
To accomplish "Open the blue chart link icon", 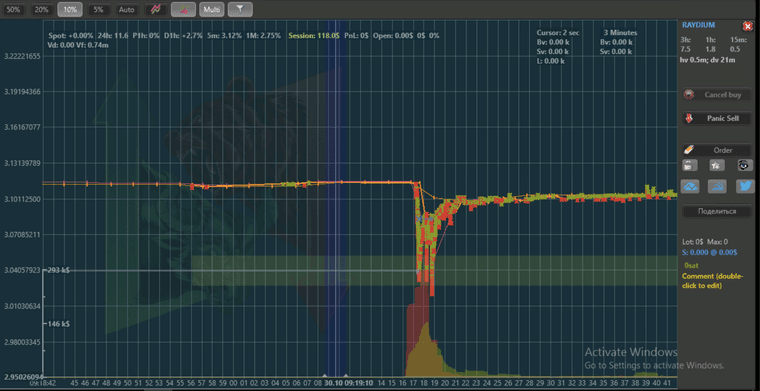I will (x=717, y=186).
